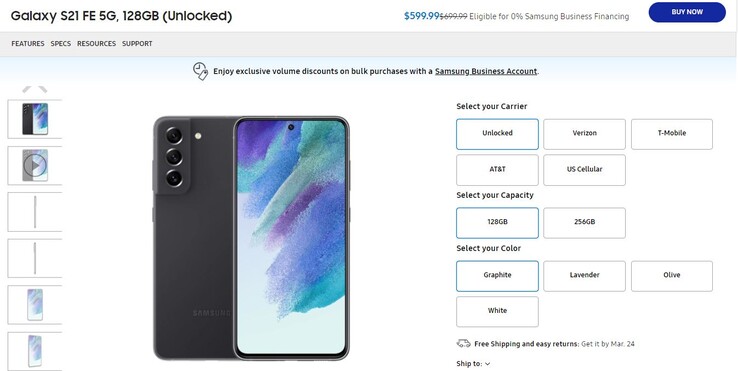Viewport: 738px width, 371px height.
Task: Open the SPECS tab
Action: coord(61,43)
